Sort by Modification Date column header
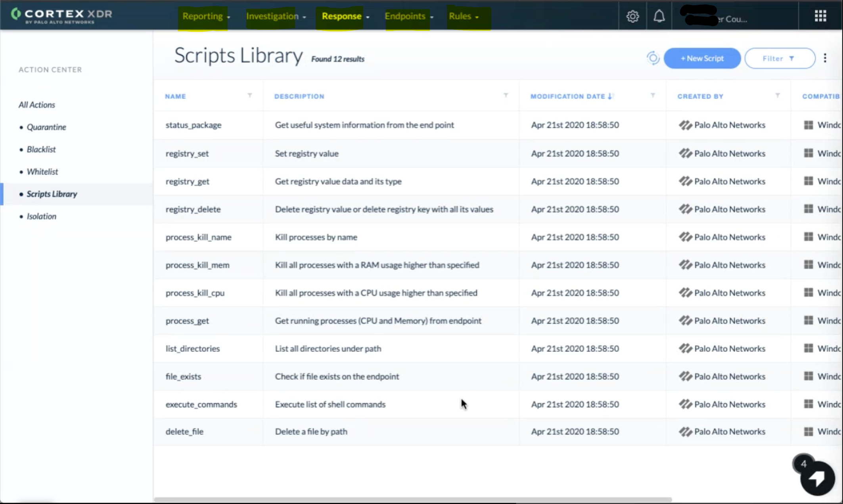This screenshot has width=843, height=504. pos(567,96)
